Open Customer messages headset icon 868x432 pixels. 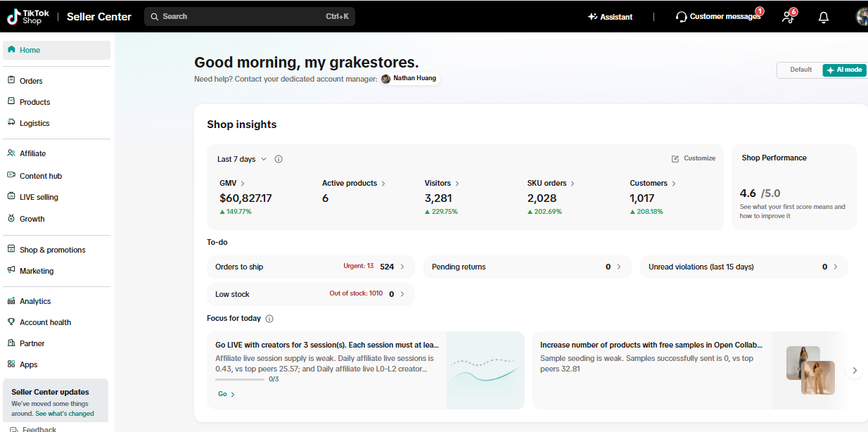pyautogui.click(x=681, y=17)
